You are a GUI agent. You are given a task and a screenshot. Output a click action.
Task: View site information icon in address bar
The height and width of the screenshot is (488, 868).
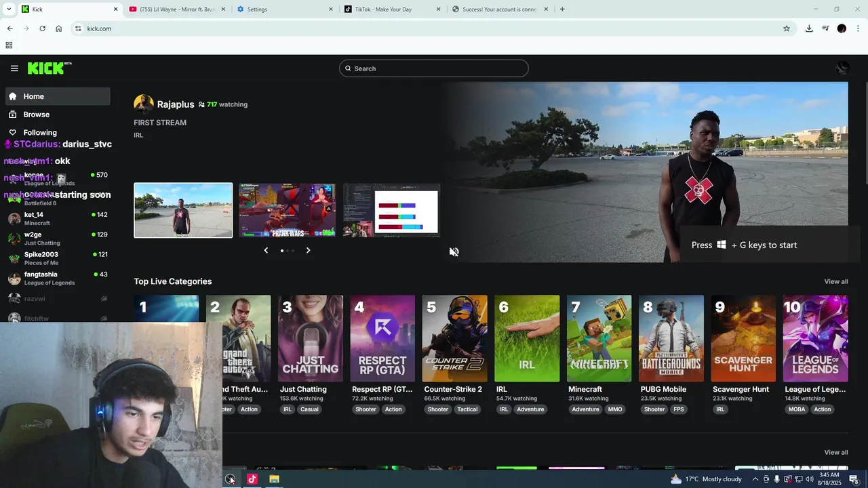pyautogui.click(x=78, y=28)
